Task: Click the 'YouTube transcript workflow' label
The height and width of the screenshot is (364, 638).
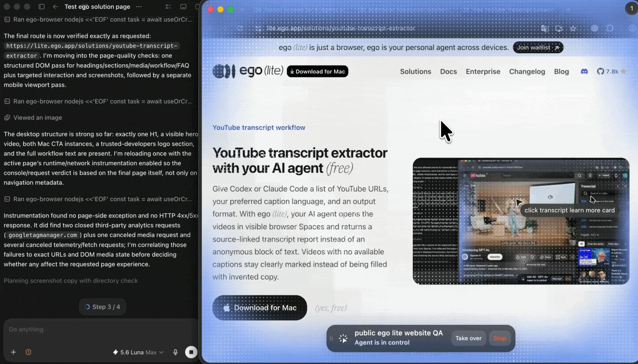Action: (259, 127)
